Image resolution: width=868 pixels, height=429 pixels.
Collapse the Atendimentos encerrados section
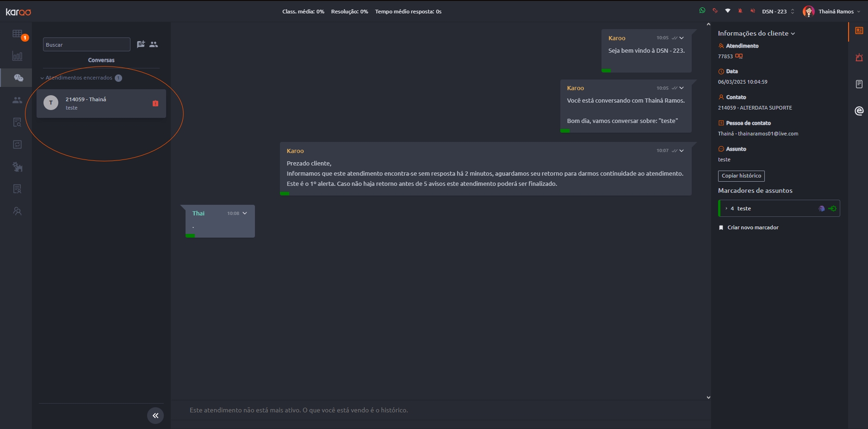(x=42, y=78)
